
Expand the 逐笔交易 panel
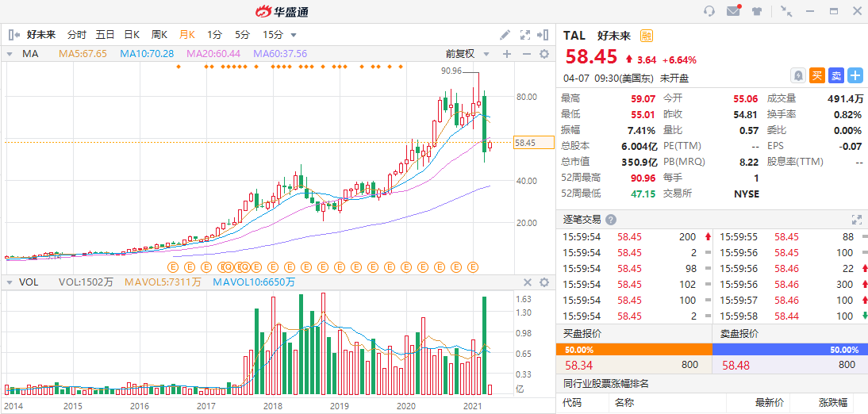pos(856,219)
